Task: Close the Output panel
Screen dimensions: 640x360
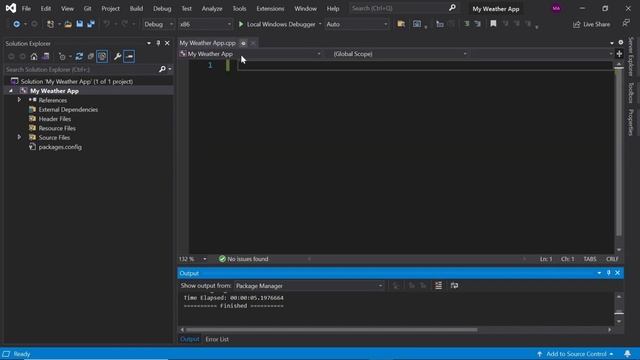Action: [618, 273]
